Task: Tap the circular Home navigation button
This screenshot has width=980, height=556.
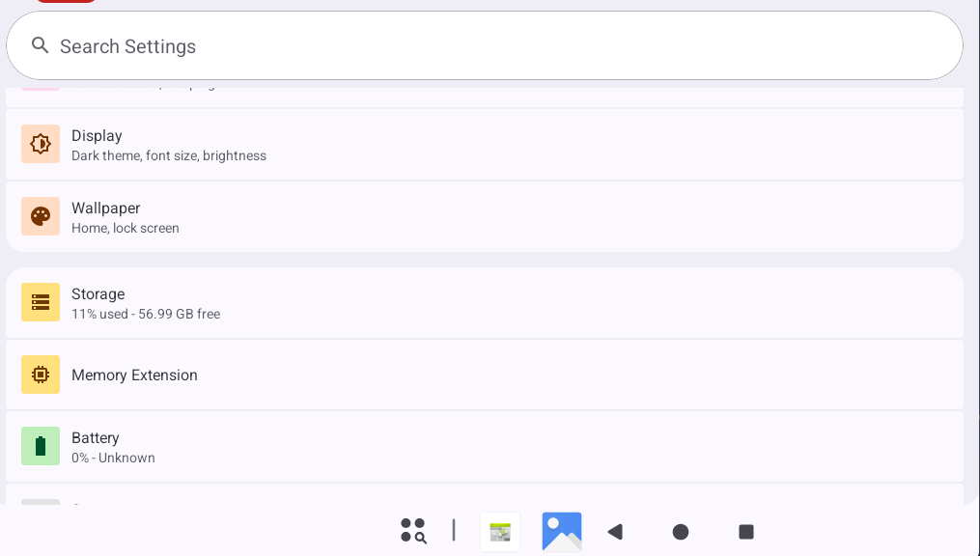Action: (681, 532)
